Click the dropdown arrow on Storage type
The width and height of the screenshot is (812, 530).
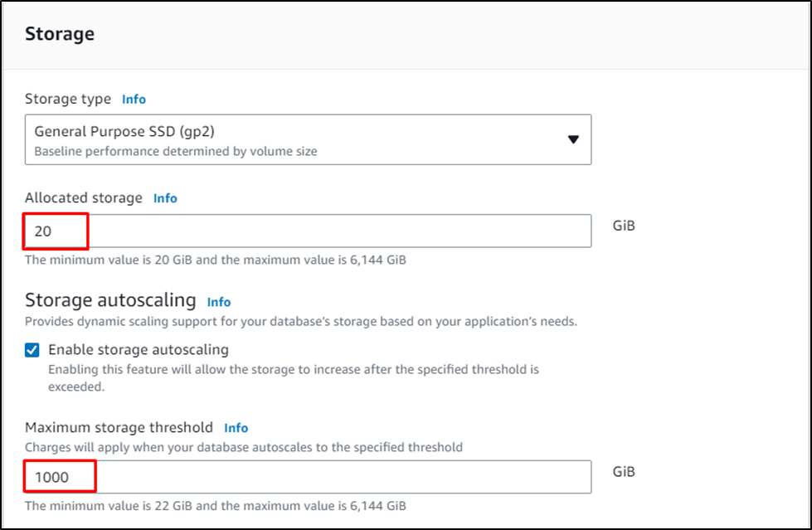tap(573, 140)
